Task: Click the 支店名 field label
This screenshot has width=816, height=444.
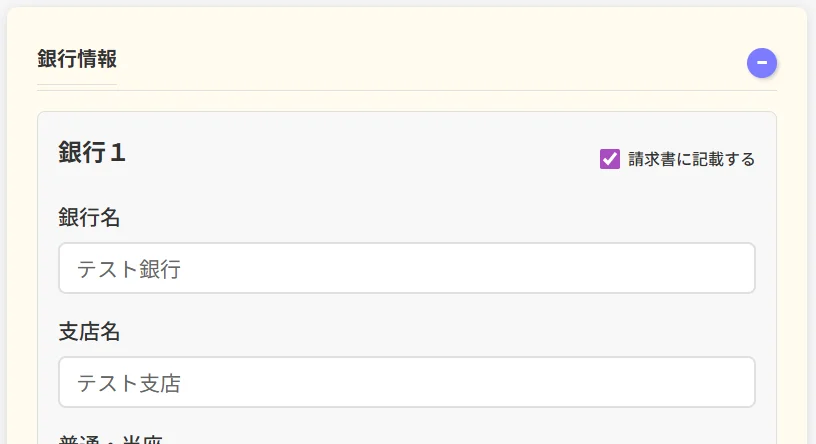Action: [89, 330]
